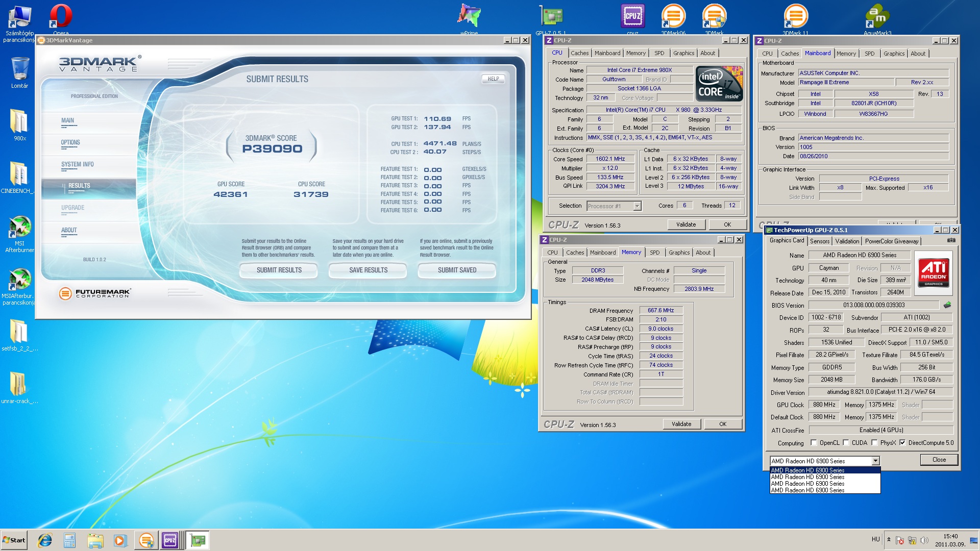The width and height of the screenshot is (980, 551).
Task: Launch the cpuz desktop shortcut
Action: tap(632, 19)
